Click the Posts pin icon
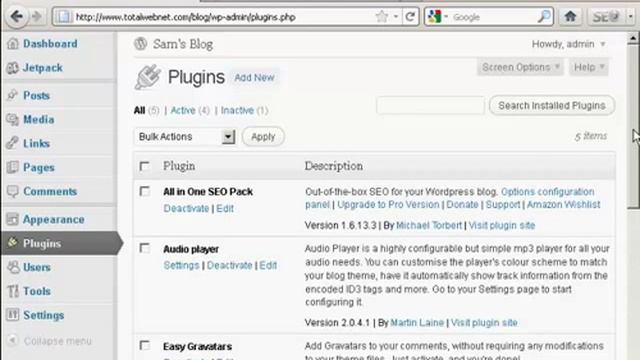 pos(13,95)
